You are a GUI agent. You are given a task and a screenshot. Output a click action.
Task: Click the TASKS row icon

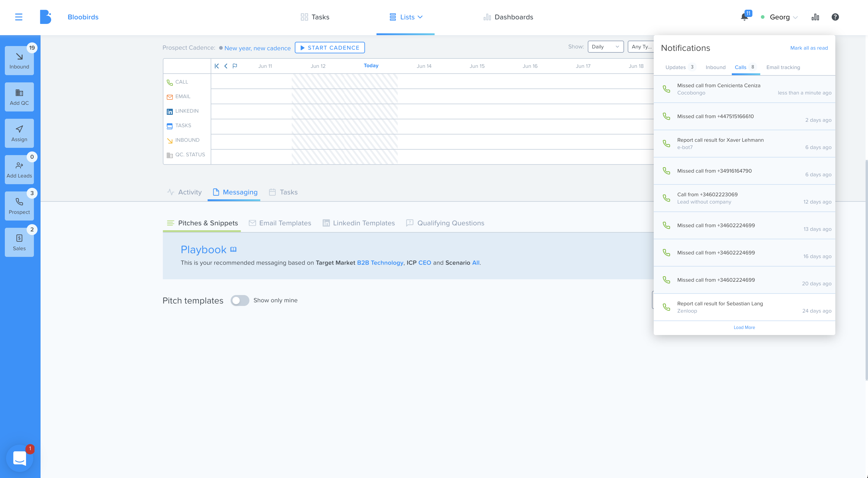click(x=169, y=126)
